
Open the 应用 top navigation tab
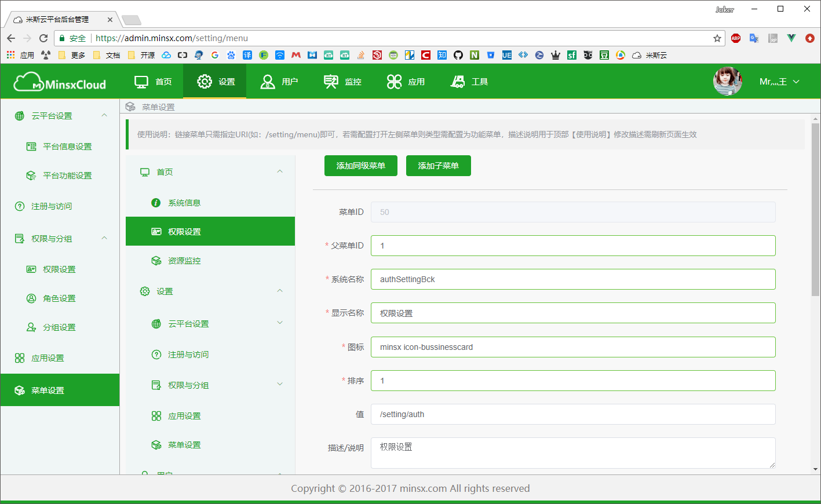click(x=405, y=82)
